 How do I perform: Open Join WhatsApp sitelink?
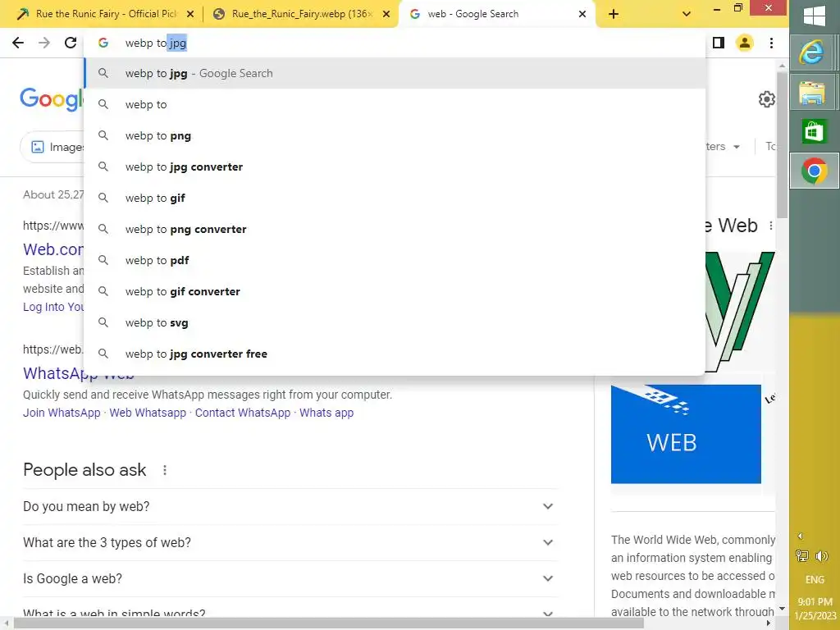[62, 413]
